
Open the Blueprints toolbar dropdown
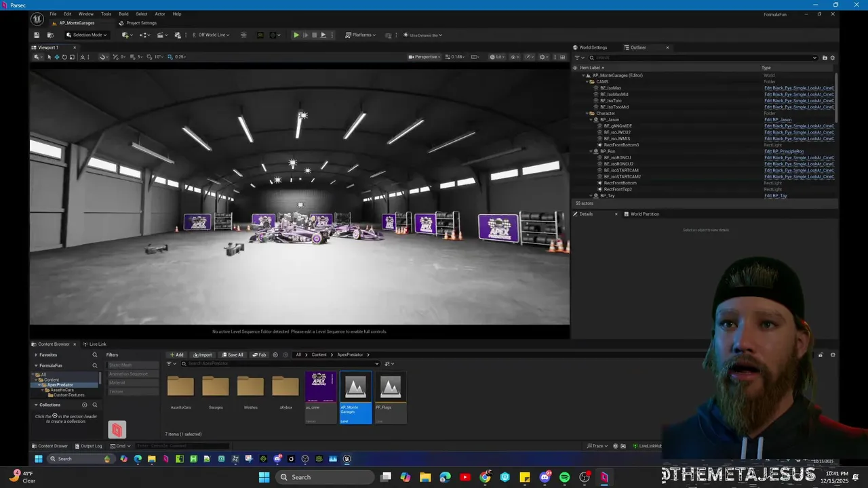pyautogui.click(x=144, y=35)
